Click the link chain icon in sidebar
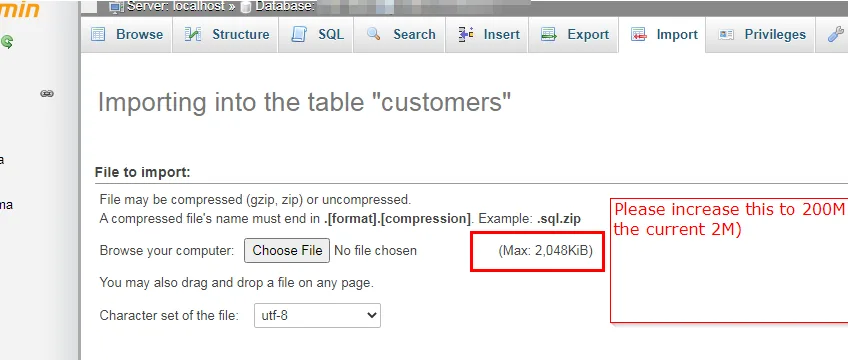This screenshot has height=360, width=848. (x=47, y=94)
